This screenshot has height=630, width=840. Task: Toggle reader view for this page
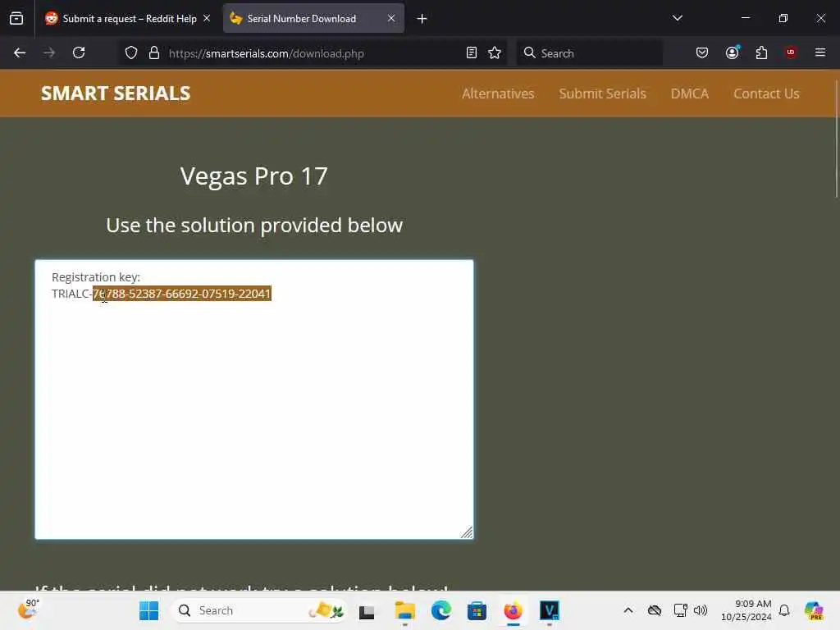tap(472, 52)
